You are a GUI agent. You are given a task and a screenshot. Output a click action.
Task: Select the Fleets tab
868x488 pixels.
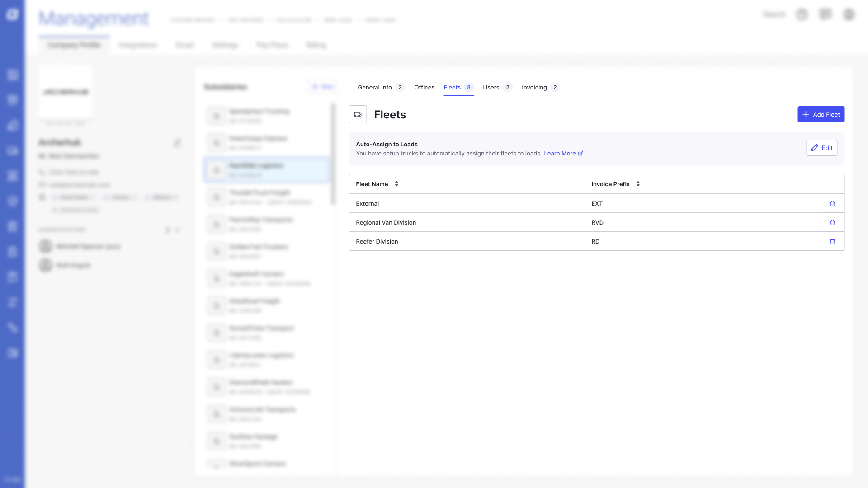click(x=458, y=87)
